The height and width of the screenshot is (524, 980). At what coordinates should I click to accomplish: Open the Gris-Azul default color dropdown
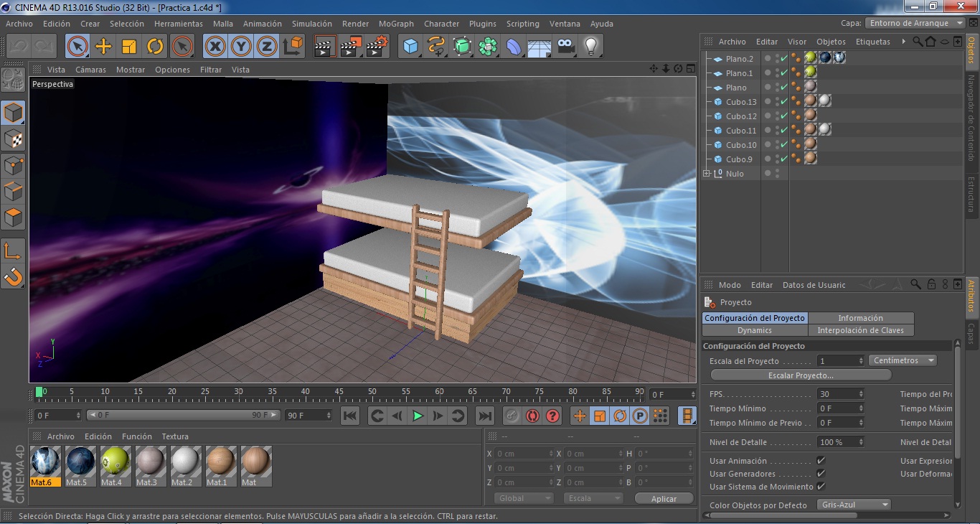pyautogui.click(x=854, y=505)
